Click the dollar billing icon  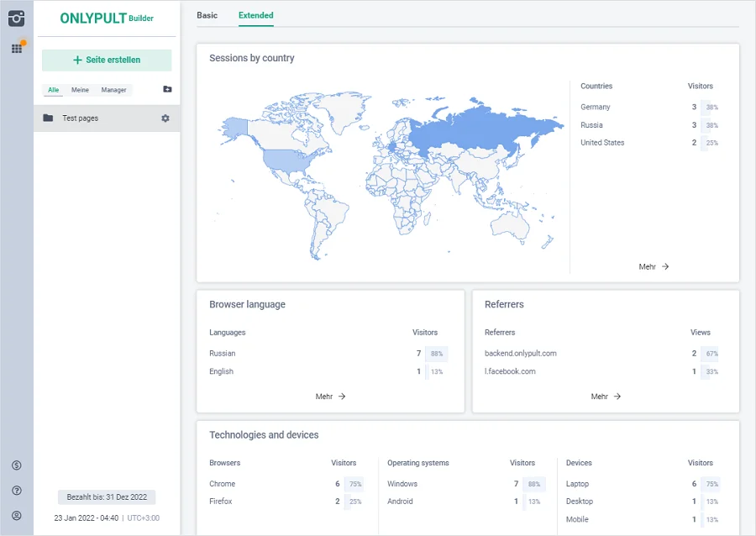16,465
